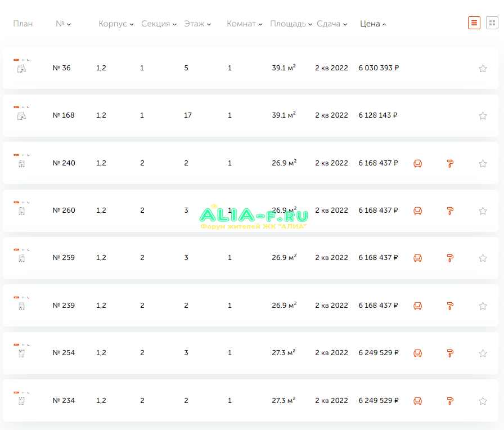Click paint roller icon for apartment № 239
This screenshot has width=504, height=430.
coord(450,306)
